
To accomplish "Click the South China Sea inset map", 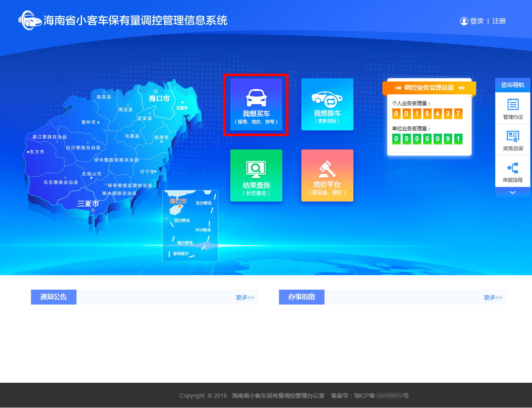I will click(x=190, y=226).
